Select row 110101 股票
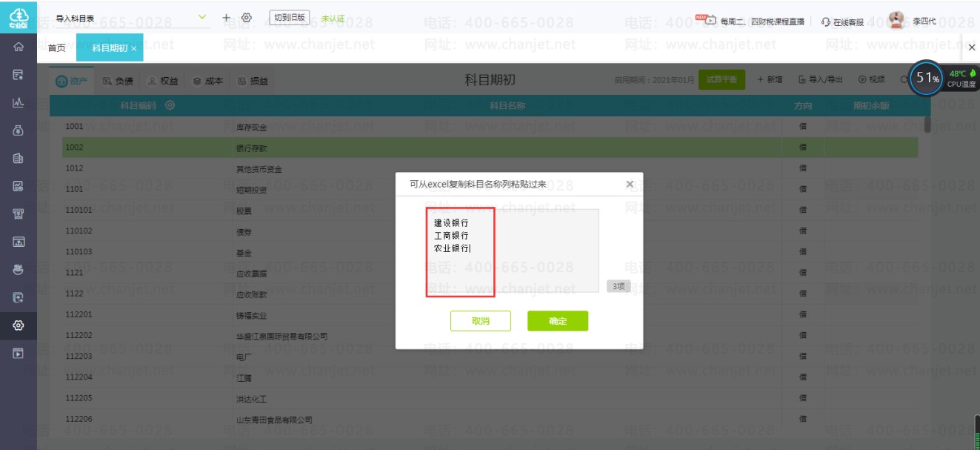This screenshot has width=980, height=450. [x=490, y=210]
